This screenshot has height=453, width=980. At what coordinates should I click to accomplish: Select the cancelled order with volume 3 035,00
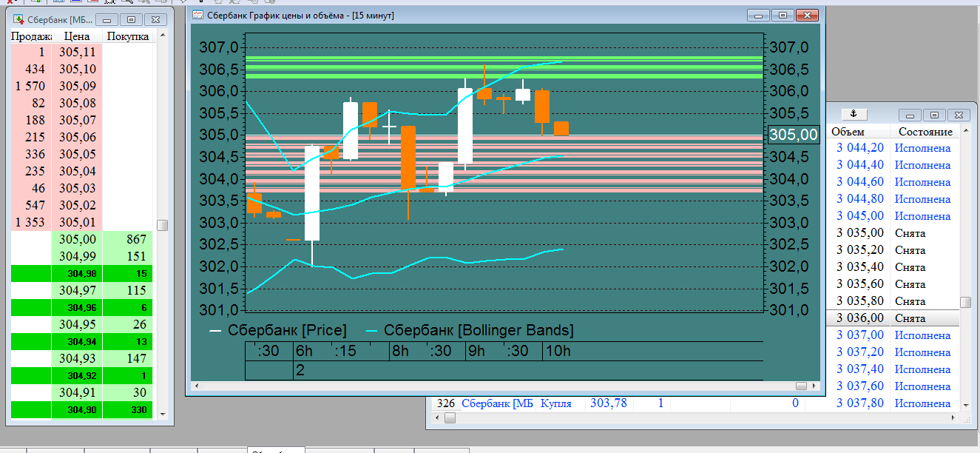pyautogui.click(x=893, y=233)
